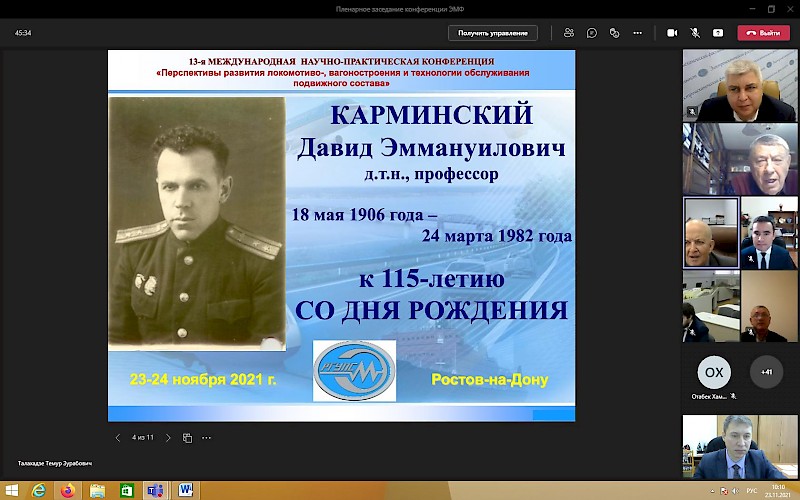The height and width of the screenshot is (500, 800).
Task: Show the +41 additional participants
Action: click(766, 372)
